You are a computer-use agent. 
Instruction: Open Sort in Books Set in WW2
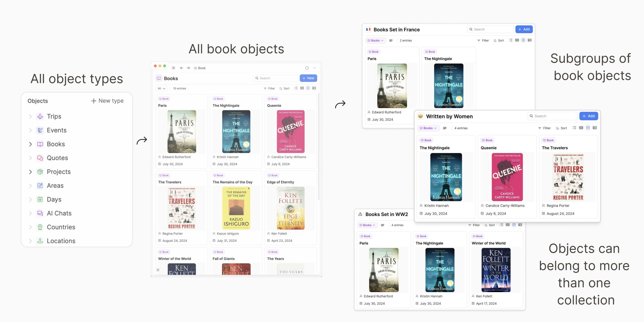(489, 225)
